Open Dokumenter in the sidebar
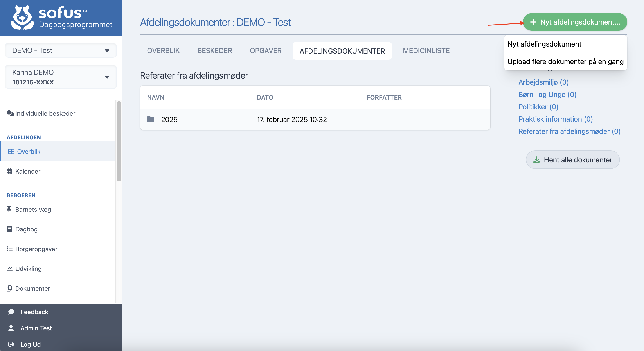This screenshot has height=351, width=644. [x=58, y=288]
